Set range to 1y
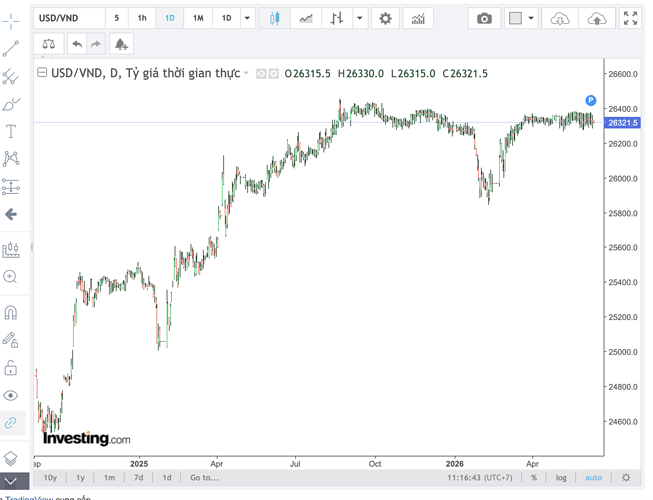The height and width of the screenshot is (500, 653). [80, 478]
